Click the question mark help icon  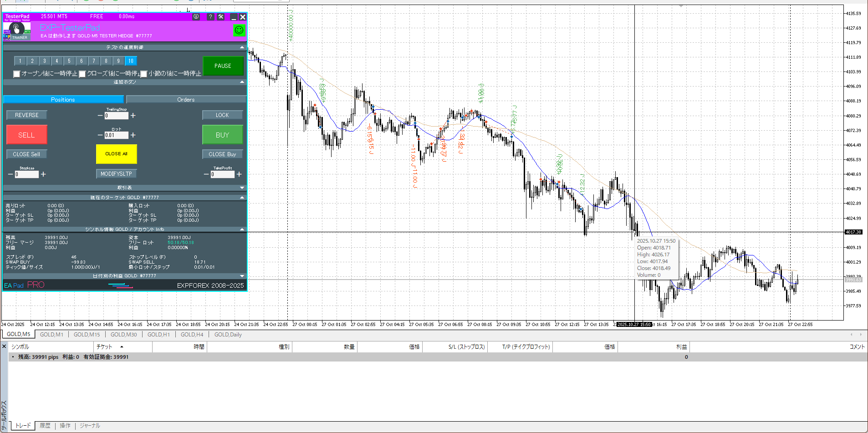click(x=210, y=17)
